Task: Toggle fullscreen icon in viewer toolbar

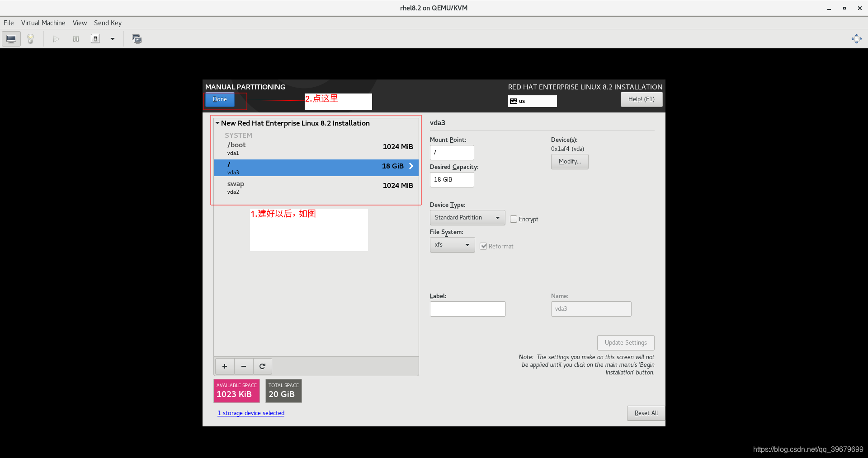Action: (856, 39)
